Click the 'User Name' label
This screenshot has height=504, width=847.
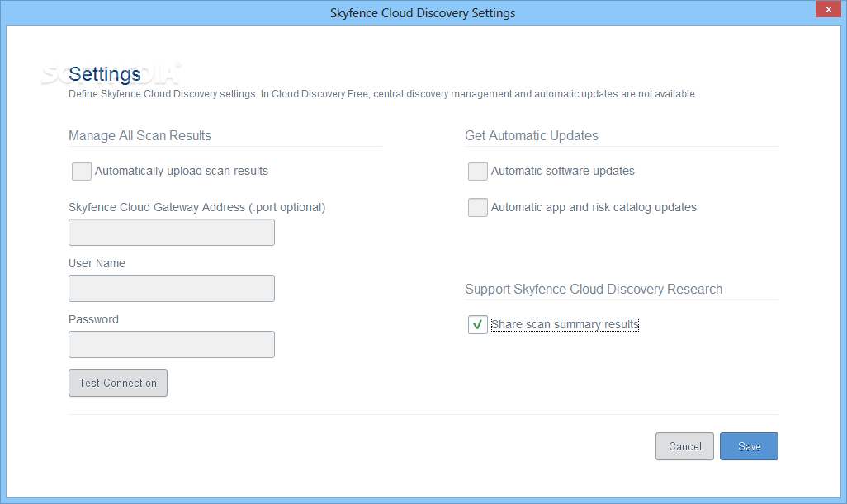(x=97, y=263)
